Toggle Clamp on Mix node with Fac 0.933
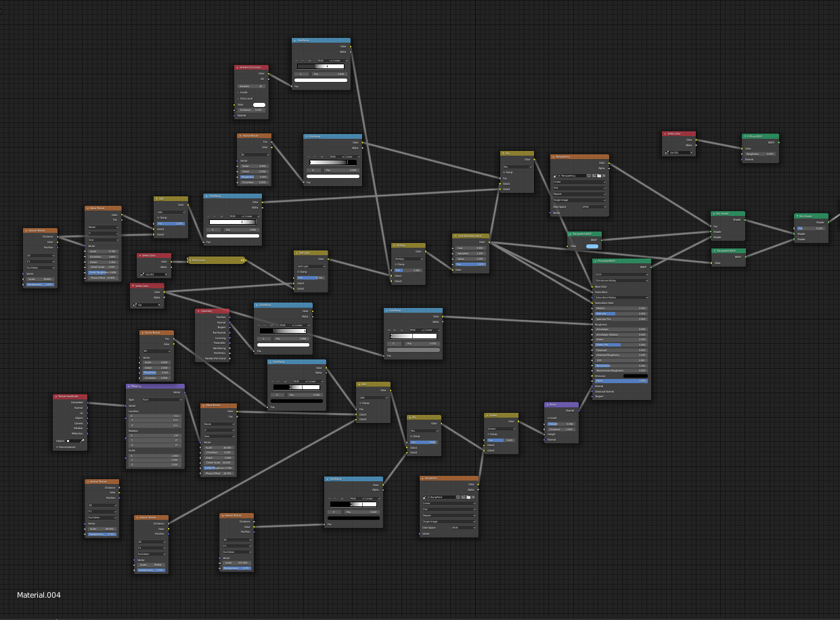This screenshot has width=840, height=620. 412,436
